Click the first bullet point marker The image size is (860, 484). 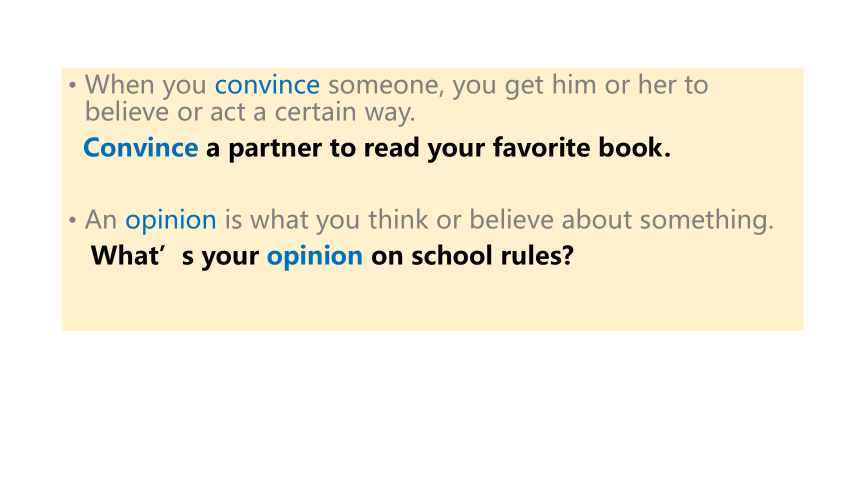(x=72, y=85)
